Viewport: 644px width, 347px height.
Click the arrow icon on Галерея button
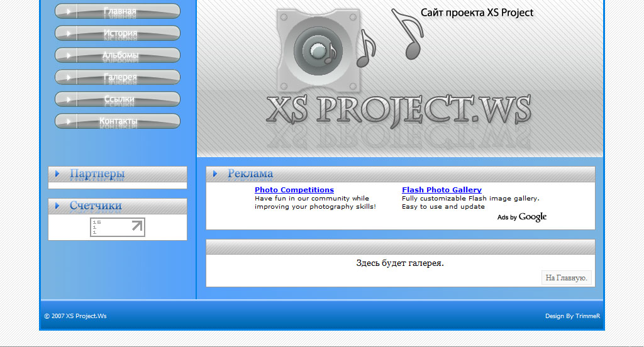coord(69,77)
